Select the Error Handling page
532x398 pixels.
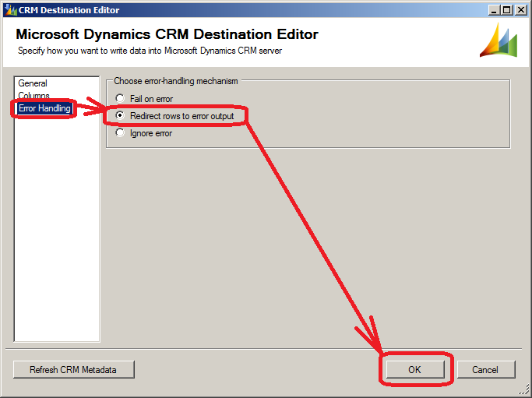[44, 108]
